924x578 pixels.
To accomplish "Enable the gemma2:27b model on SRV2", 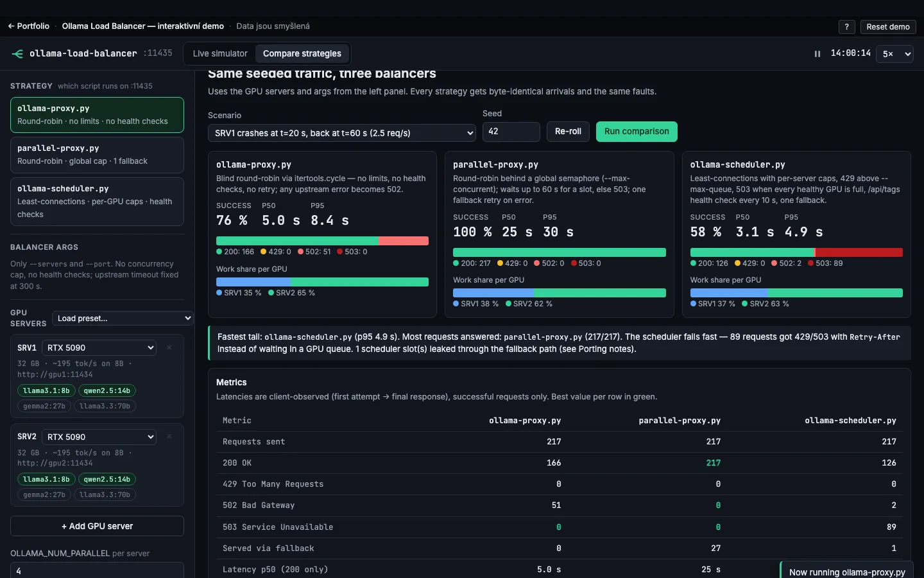I will (44, 495).
